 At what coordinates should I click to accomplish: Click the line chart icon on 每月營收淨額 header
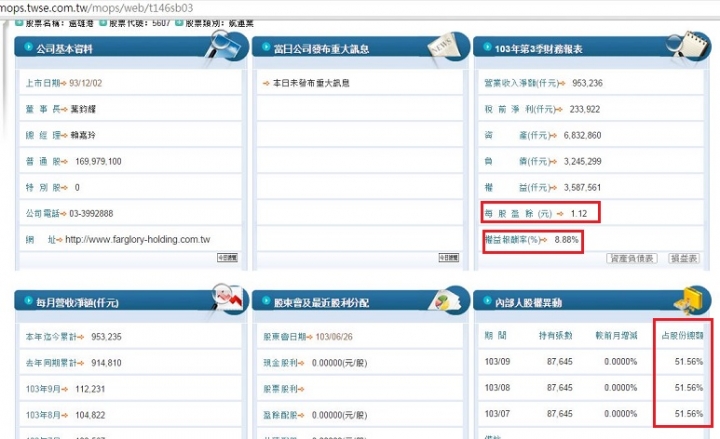(227, 298)
